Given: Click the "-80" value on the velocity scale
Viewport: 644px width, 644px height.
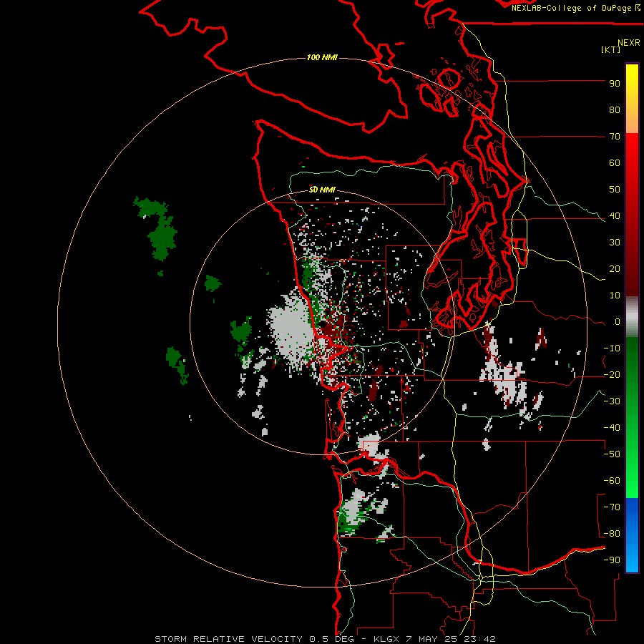Looking at the screenshot, I should (x=612, y=534).
